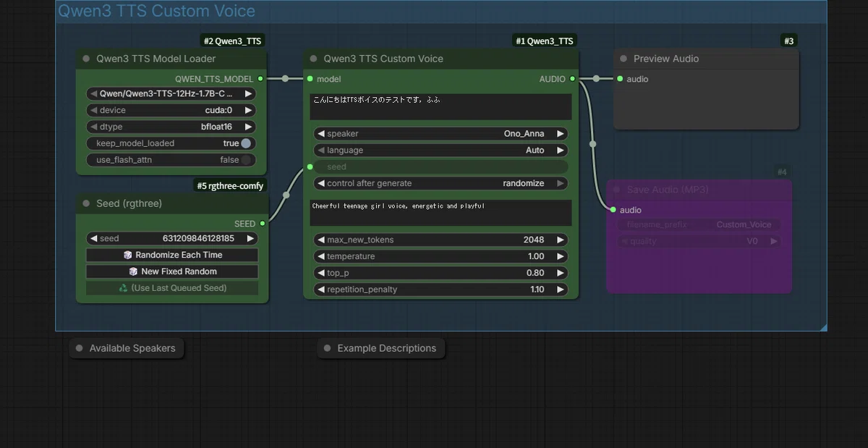
Task: Click the Qwen3 TTS Custom Voice group title
Action: click(x=156, y=11)
